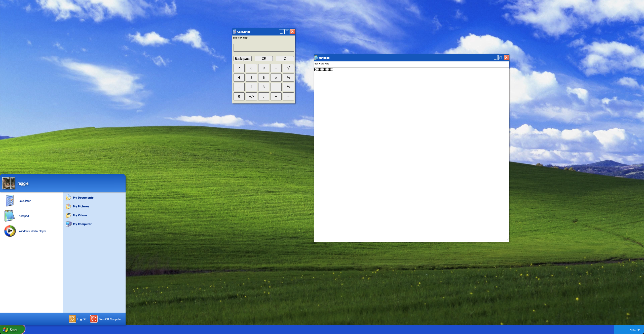Click the Notepad resize grip corner
The image size is (644, 334).
click(x=507, y=239)
